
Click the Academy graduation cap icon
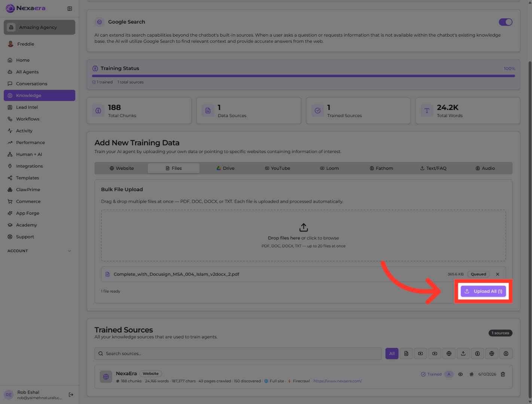tap(10, 225)
